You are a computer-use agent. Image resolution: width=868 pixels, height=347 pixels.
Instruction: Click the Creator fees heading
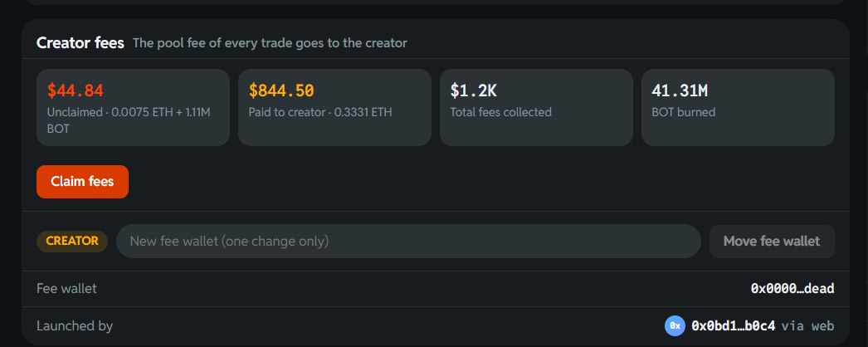click(80, 42)
